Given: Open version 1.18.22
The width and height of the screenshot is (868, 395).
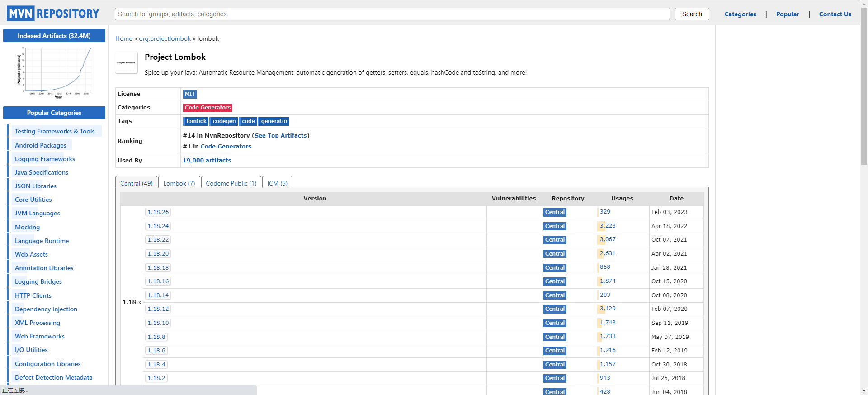Looking at the screenshot, I should click(x=158, y=240).
